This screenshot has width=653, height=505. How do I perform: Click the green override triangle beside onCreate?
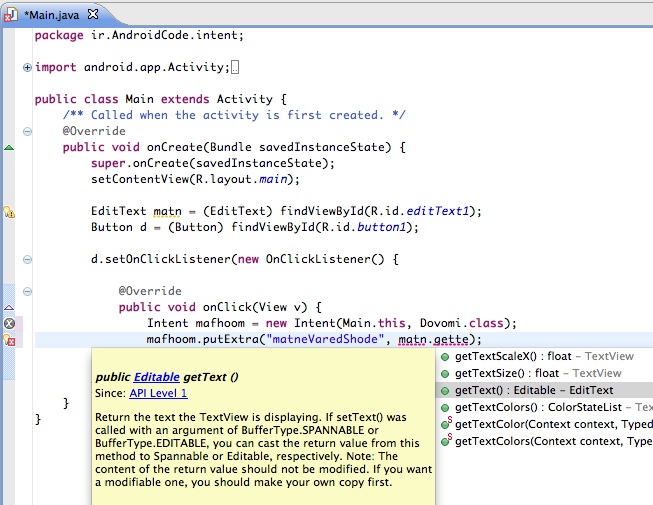coord(9,148)
